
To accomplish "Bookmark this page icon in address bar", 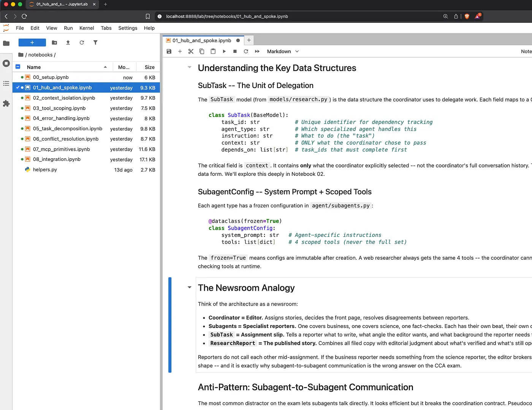I will point(148,16).
